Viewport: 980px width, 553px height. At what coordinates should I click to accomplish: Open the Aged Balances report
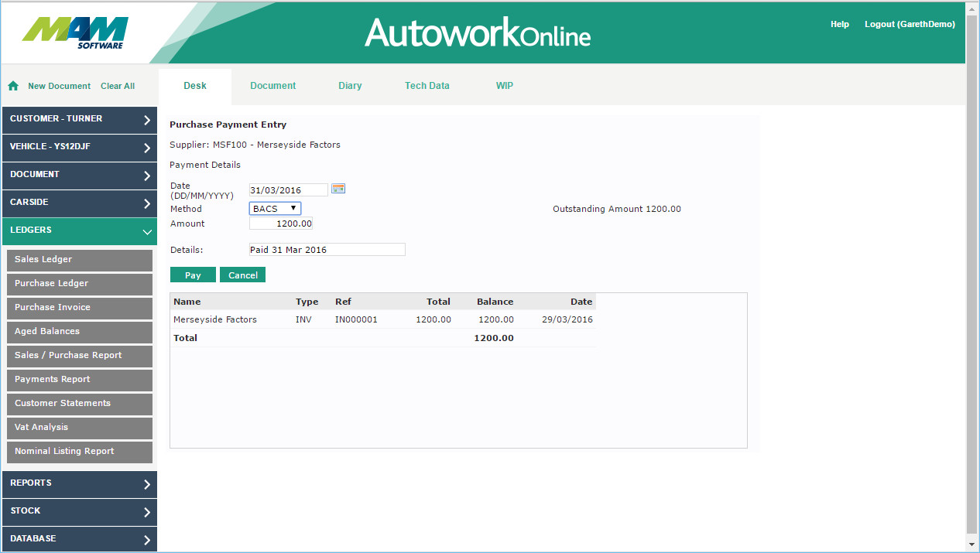(x=77, y=332)
